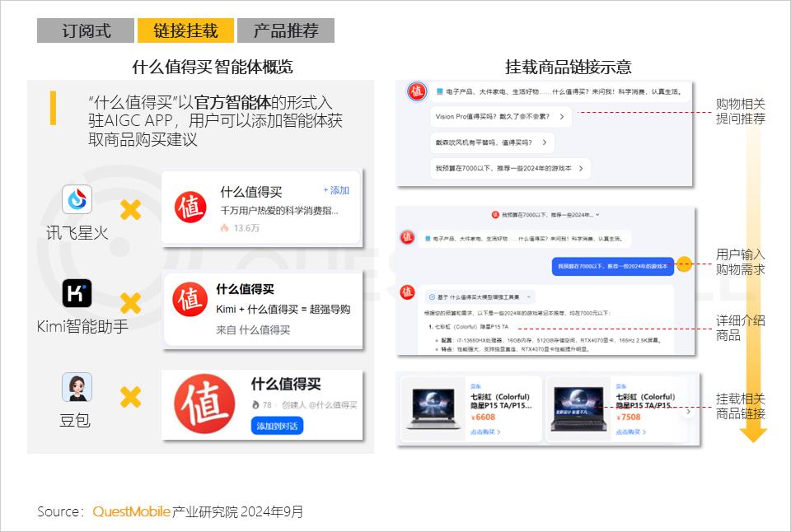
Task: Click 值 avatar in top chat panel
Action: pyautogui.click(x=416, y=91)
